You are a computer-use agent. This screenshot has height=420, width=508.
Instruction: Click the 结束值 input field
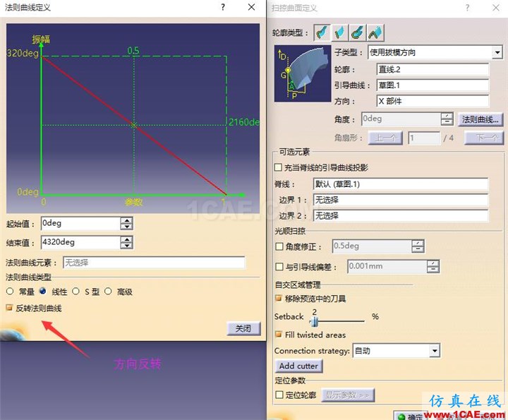(x=81, y=242)
